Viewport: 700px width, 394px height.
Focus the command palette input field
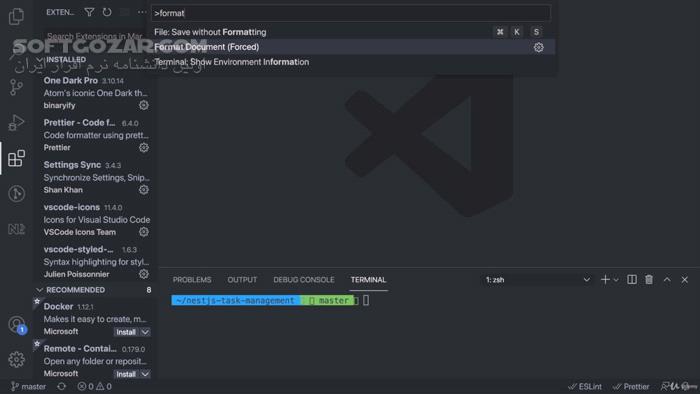(351, 13)
